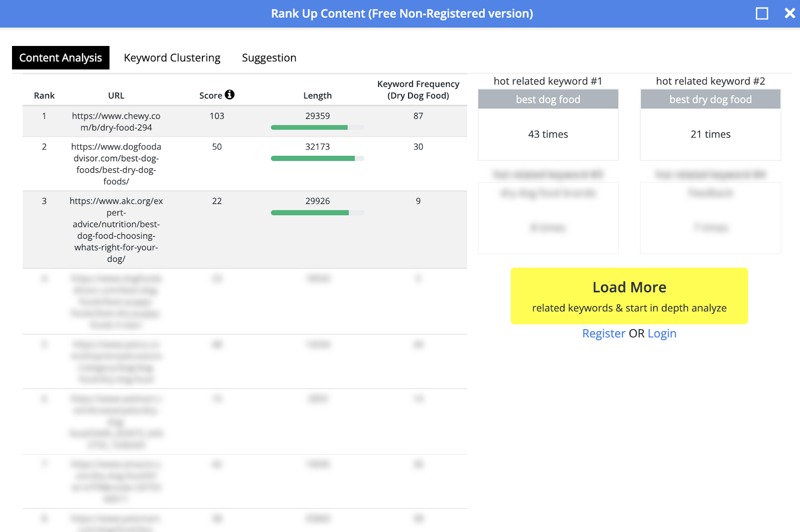Click the Length column header

(317, 95)
